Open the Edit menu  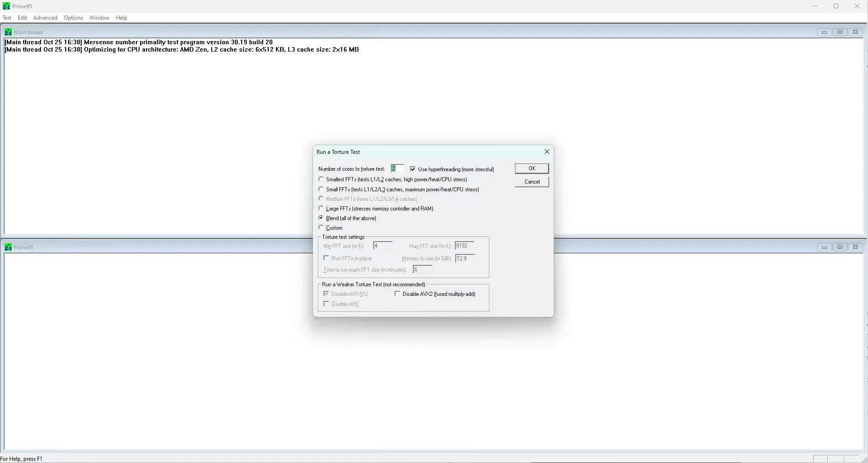[22, 18]
